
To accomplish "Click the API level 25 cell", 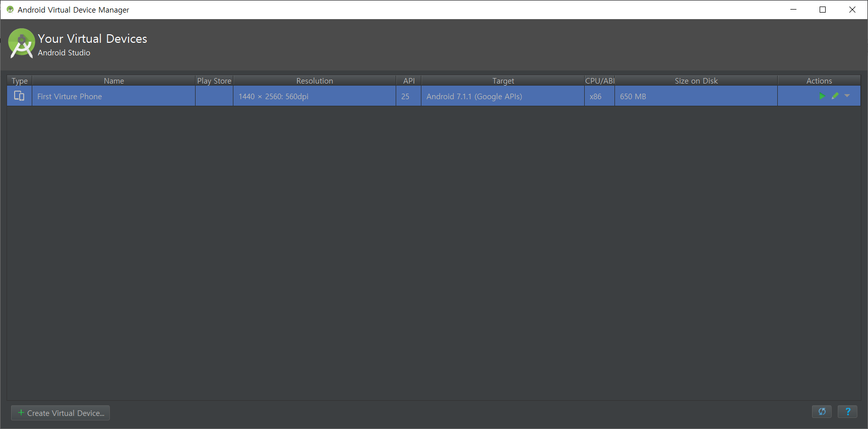I will click(x=409, y=96).
